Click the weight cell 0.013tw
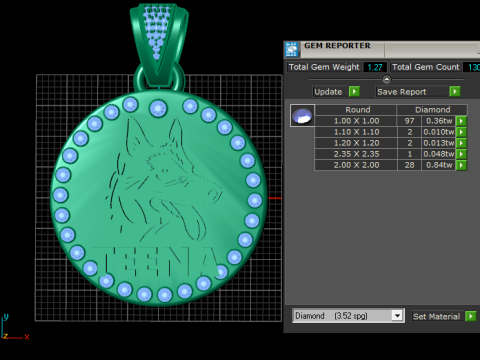Screen dimensions: 480x360 (x=439, y=143)
